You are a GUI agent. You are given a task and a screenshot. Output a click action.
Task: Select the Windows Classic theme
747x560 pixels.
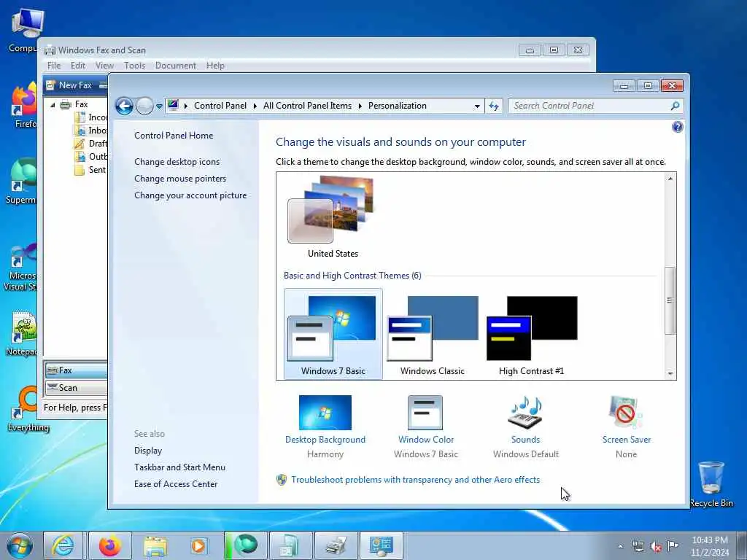(432, 334)
